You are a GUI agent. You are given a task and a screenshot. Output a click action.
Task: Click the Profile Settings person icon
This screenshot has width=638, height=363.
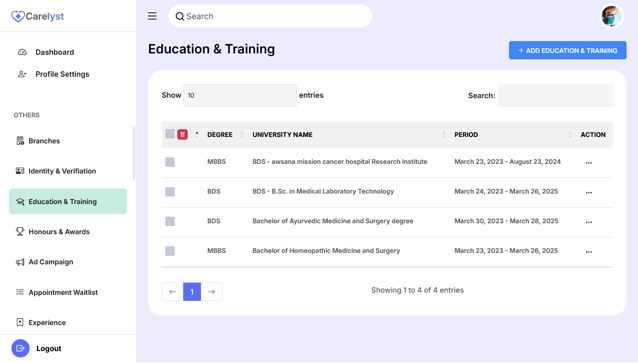pos(22,74)
